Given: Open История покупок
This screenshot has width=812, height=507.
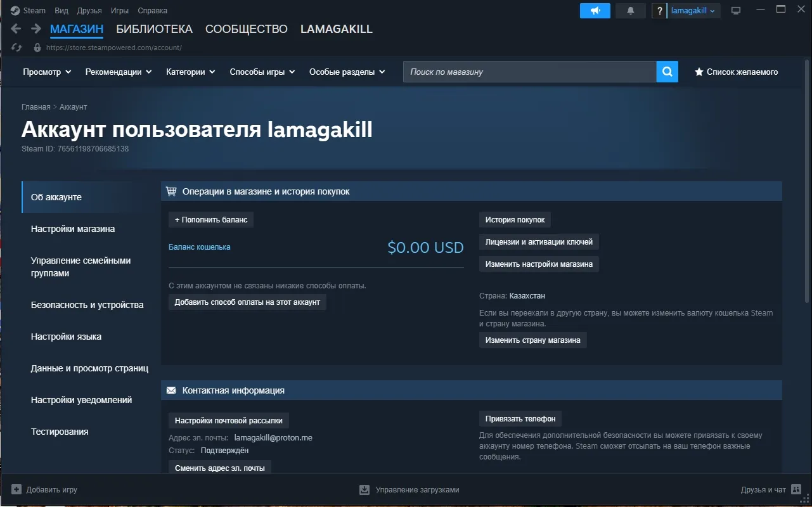Looking at the screenshot, I should pos(515,220).
